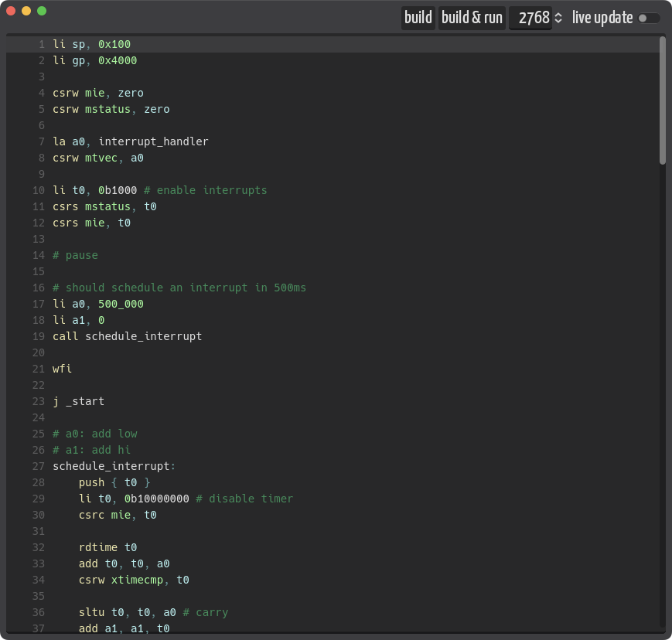Click the 'push { t0 }' line

[x=114, y=483]
